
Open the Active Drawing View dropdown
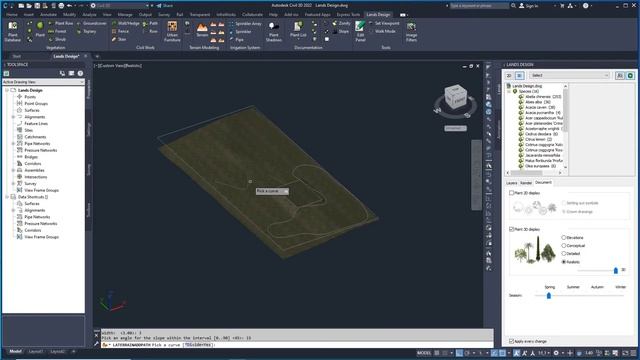pyautogui.click(x=43, y=82)
